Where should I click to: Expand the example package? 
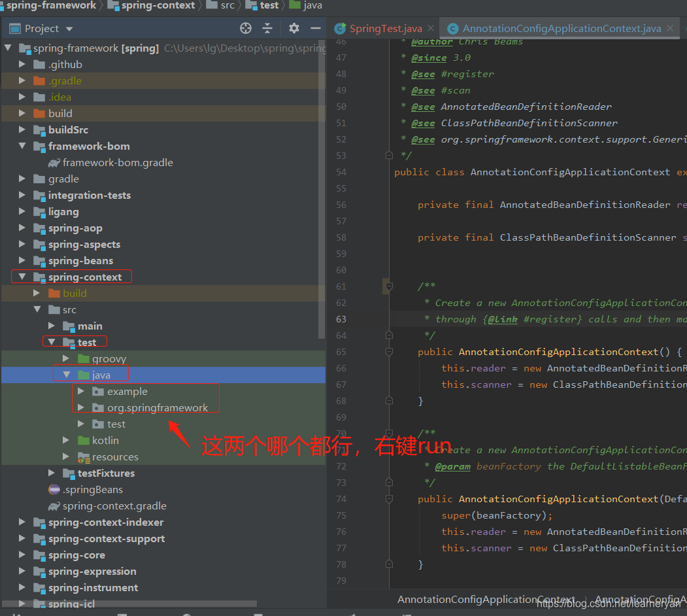[80, 391]
